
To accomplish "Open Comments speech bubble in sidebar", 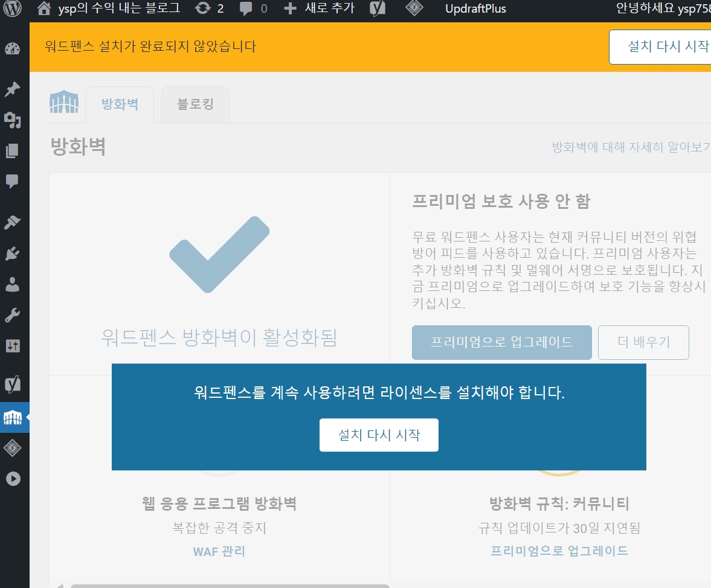I will pyautogui.click(x=13, y=181).
